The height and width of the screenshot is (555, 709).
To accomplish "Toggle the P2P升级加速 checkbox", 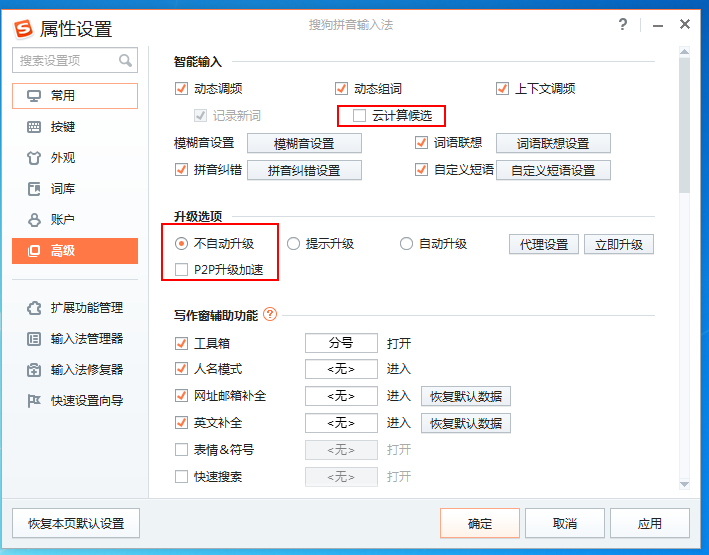I will point(182,269).
